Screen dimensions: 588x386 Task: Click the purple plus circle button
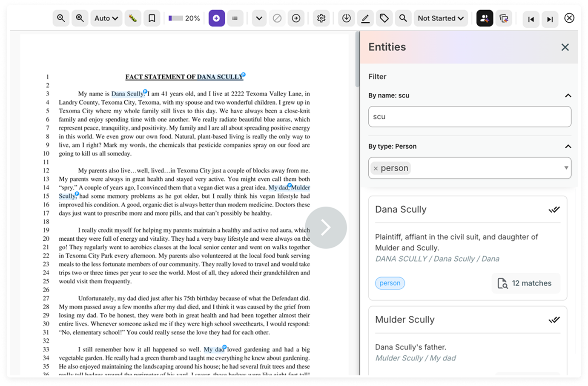click(216, 18)
